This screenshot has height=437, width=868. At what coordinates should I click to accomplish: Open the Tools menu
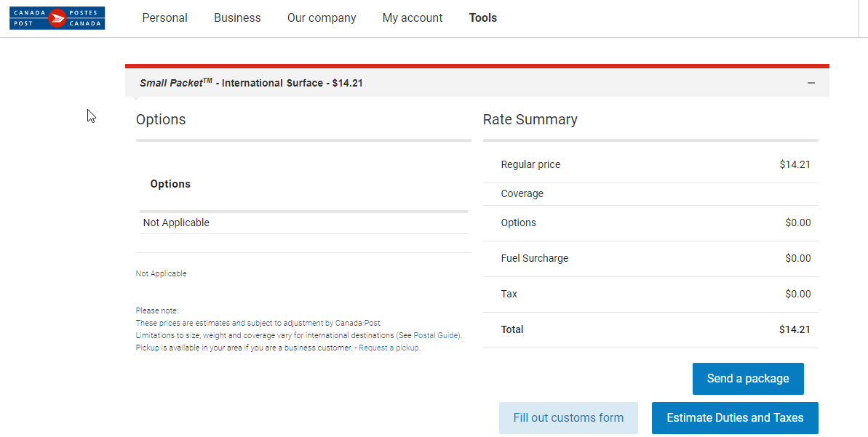pyautogui.click(x=482, y=17)
